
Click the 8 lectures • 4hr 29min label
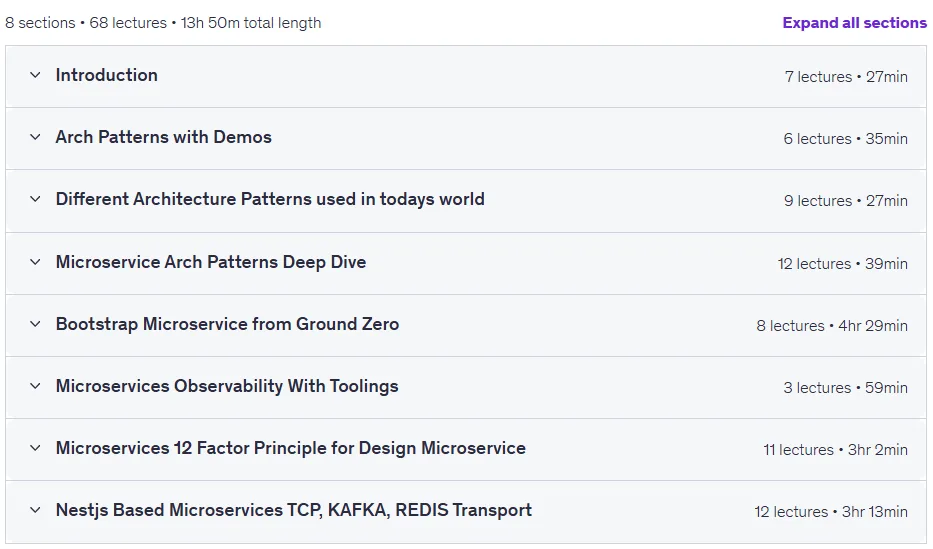click(832, 326)
